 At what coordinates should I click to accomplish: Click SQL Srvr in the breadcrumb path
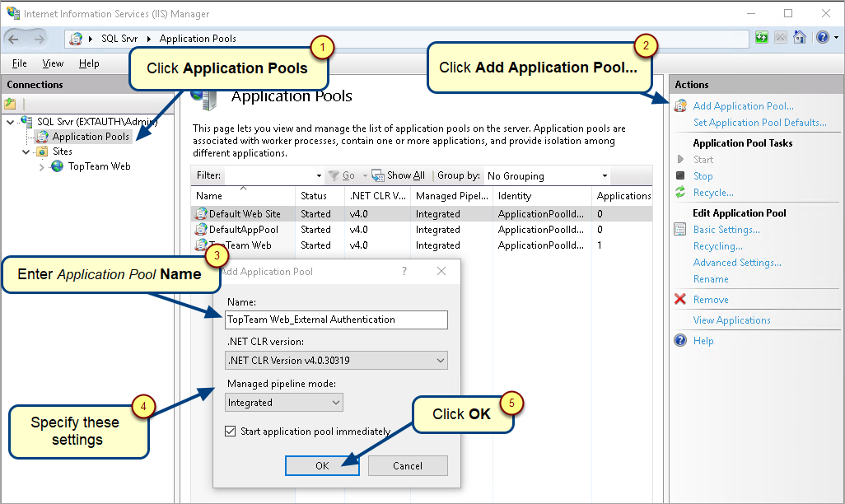(x=119, y=39)
